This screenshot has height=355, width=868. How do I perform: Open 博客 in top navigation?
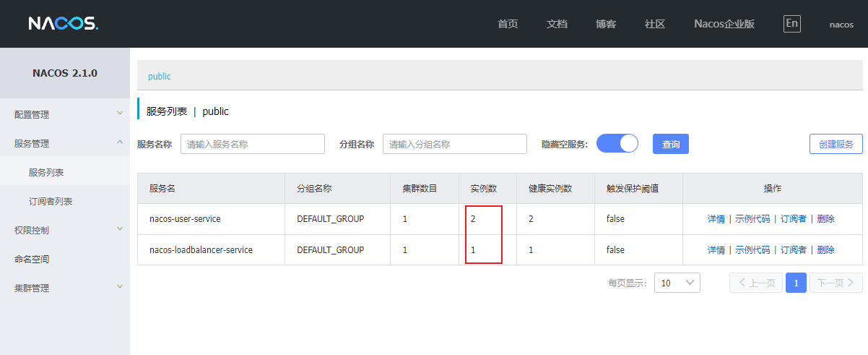coord(606,24)
